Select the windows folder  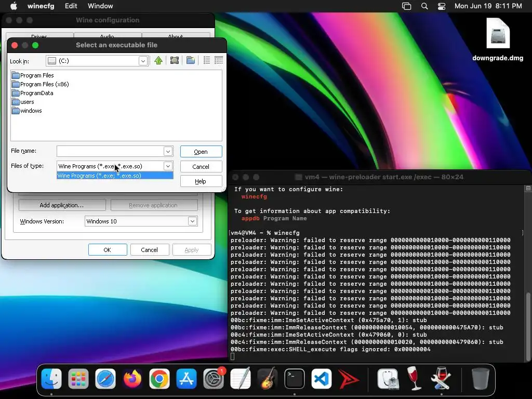click(x=27, y=110)
